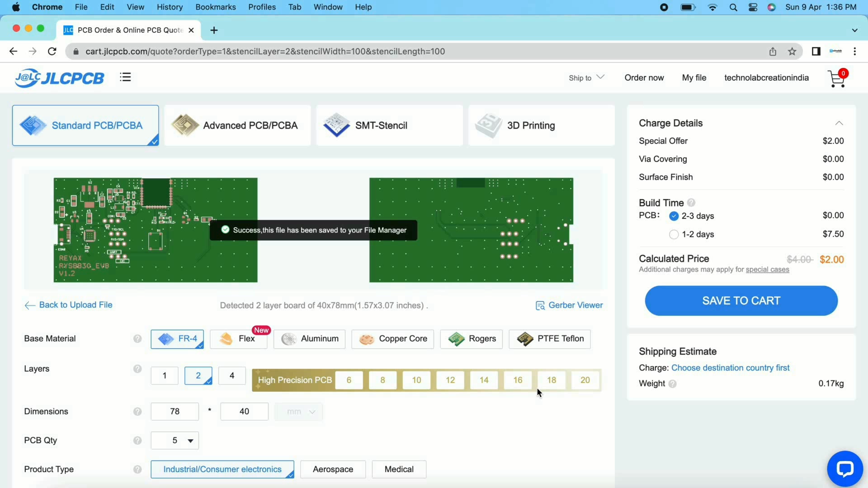
Task: Collapse the Charge Details panel
Action: (x=839, y=123)
